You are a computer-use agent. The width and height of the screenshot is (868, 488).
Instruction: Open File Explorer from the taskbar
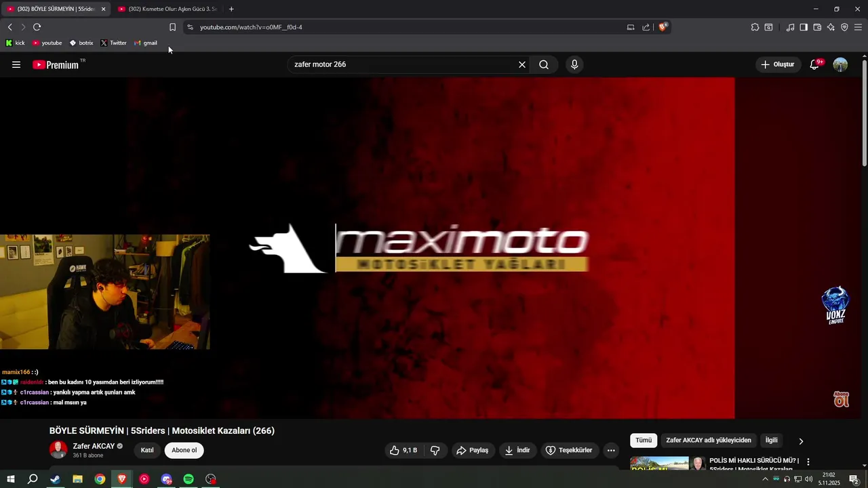[x=77, y=479]
